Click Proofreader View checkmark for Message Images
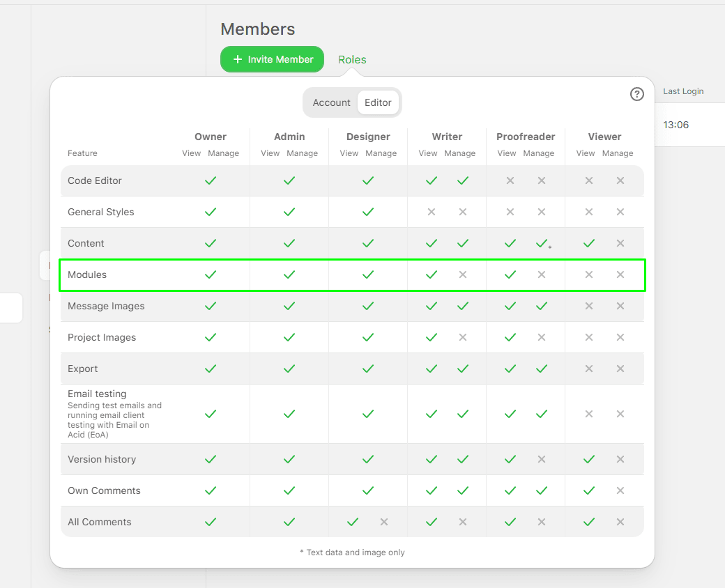The image size is (725, 588). pyautogui.click(x=510, y=306)
